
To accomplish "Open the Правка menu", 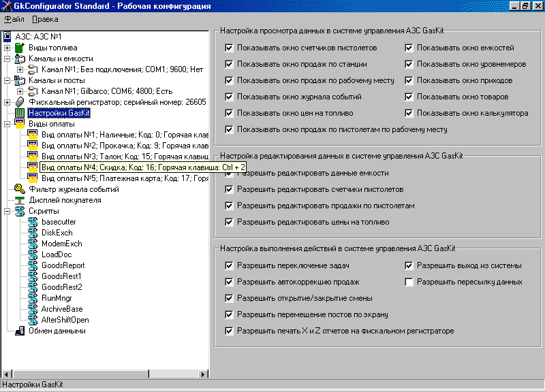I will point(45,19).
